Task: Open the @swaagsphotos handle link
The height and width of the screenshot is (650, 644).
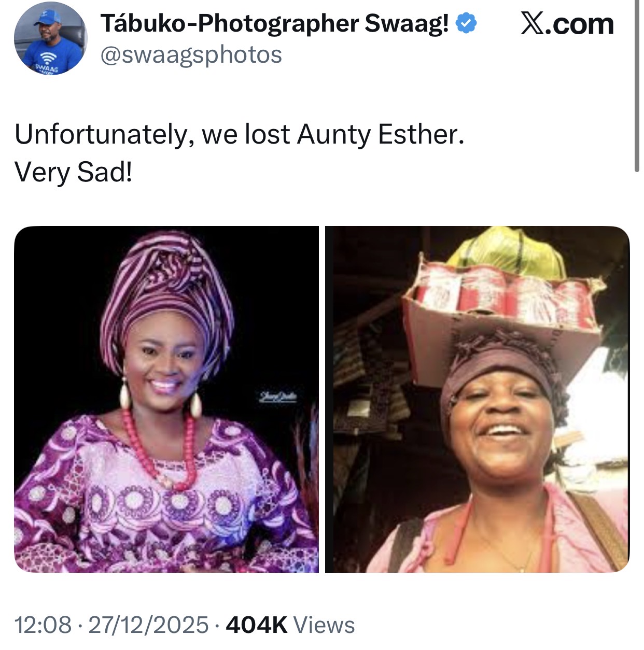Action: tap(191, 55)
